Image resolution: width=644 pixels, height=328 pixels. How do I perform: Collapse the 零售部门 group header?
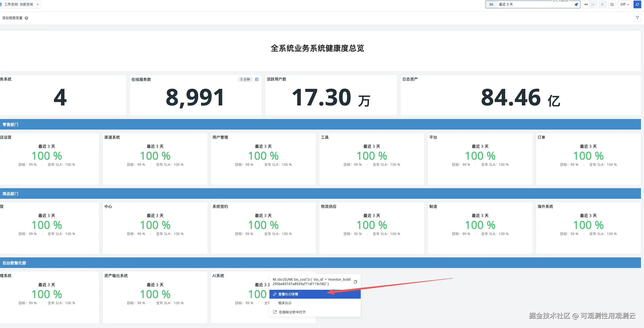coord(11,125)
